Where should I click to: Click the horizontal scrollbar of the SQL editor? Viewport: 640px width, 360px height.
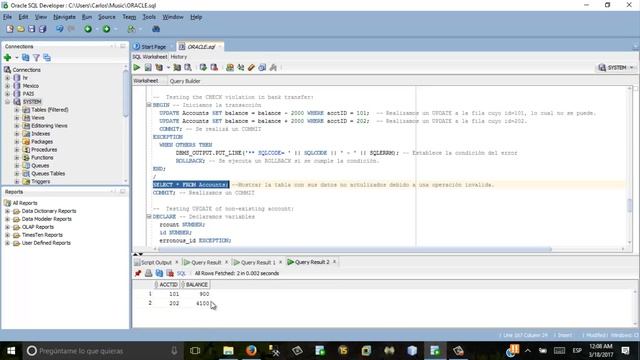[x=354, y=249]
